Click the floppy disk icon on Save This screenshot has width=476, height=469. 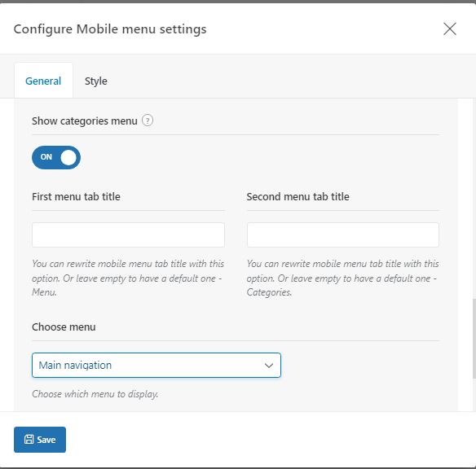click(29, 440)
